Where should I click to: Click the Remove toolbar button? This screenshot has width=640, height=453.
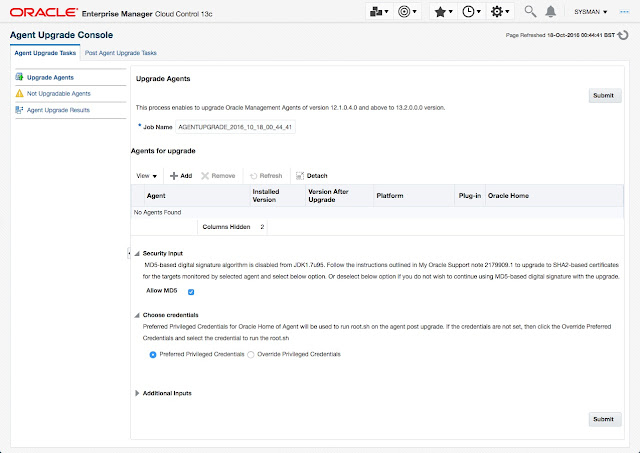(x=218, y=175)
